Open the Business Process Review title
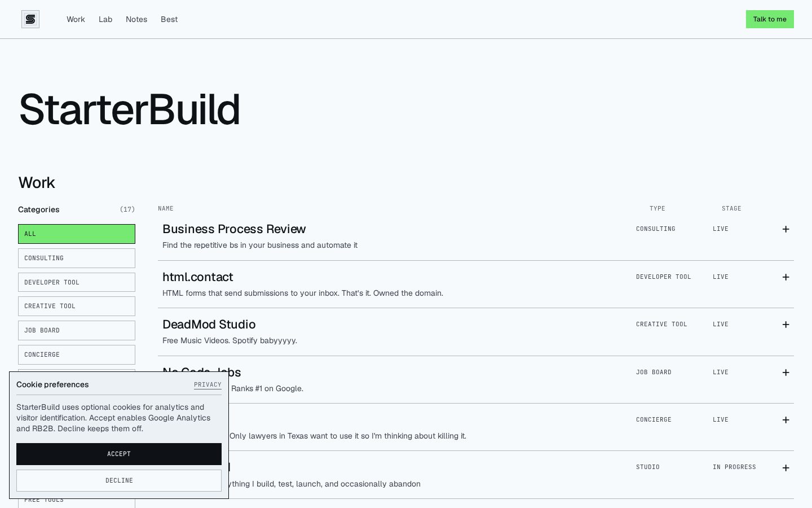Screen dimensions: 812x508 click(234, 229)
